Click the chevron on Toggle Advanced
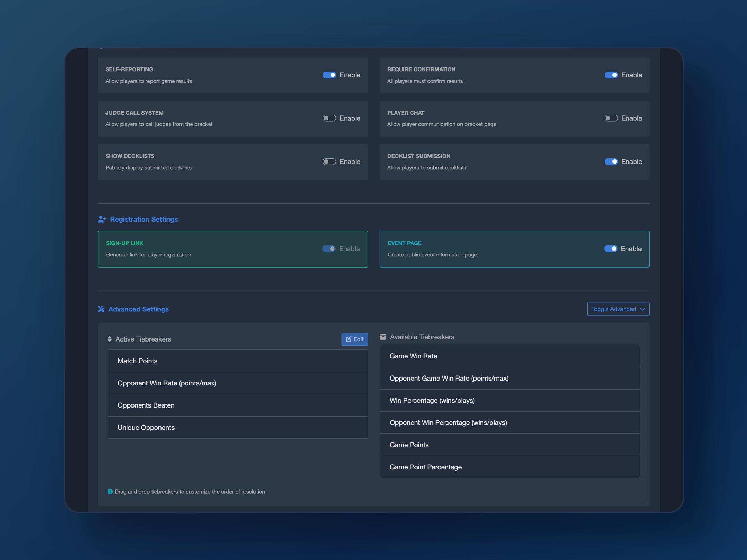Image resolution: width=747 pixels, height=560 pixels. tap(643, 309)
